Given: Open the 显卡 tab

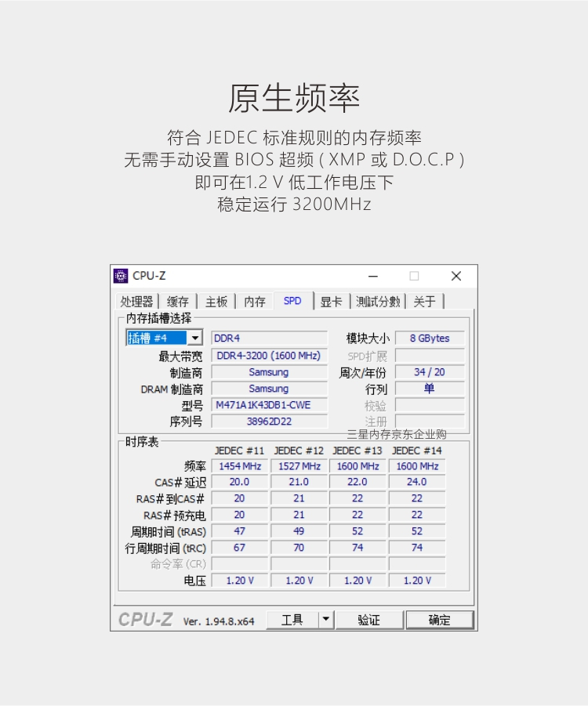Looking at the screenshot, I should [331, 301].
